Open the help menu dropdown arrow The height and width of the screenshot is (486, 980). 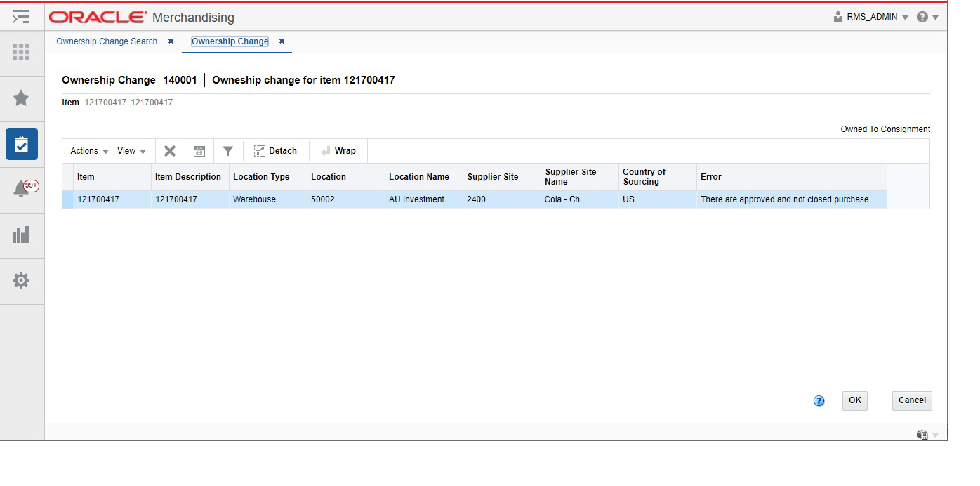point(936,18)
